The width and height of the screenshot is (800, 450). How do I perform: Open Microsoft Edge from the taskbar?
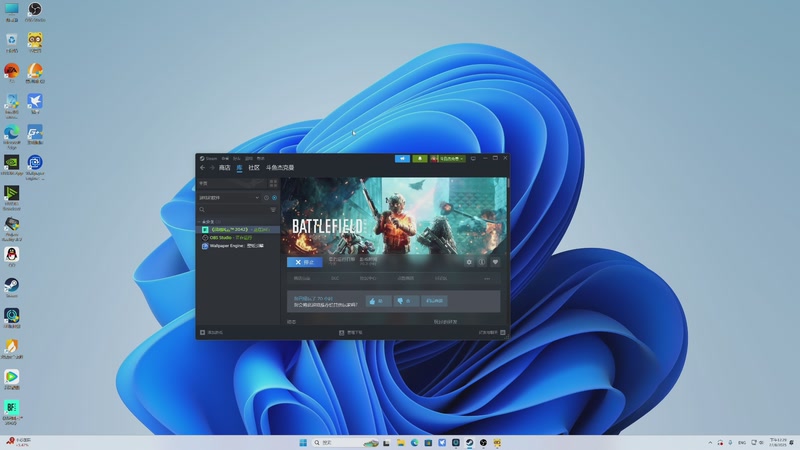click(x=414, y=442)
